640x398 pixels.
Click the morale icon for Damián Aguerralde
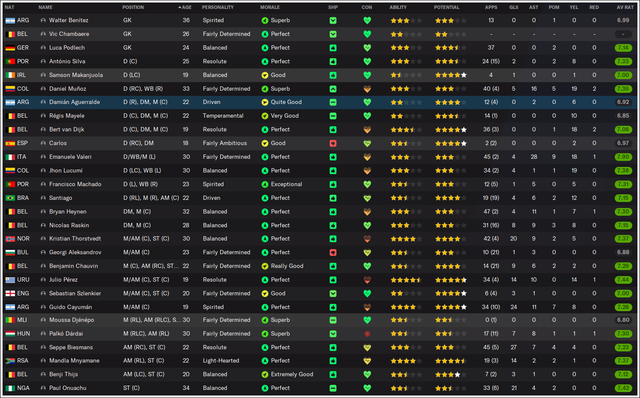click(x=265, y=102)
